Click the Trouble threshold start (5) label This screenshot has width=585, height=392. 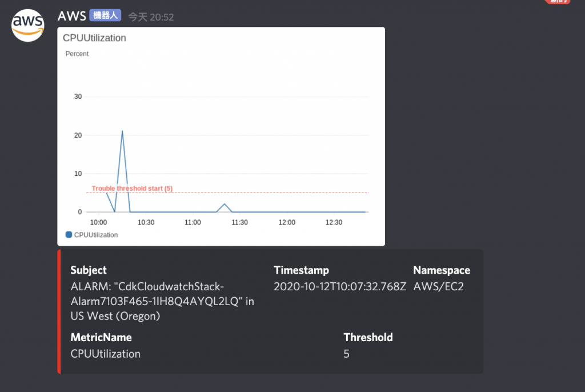pyautogui.click(x=132, y=188)
